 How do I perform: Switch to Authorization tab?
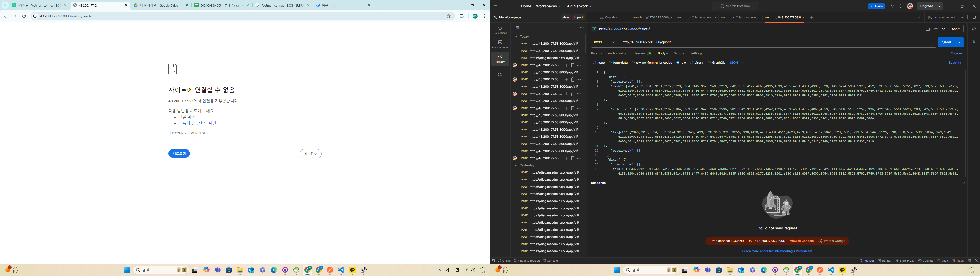(x=617, y=53)
